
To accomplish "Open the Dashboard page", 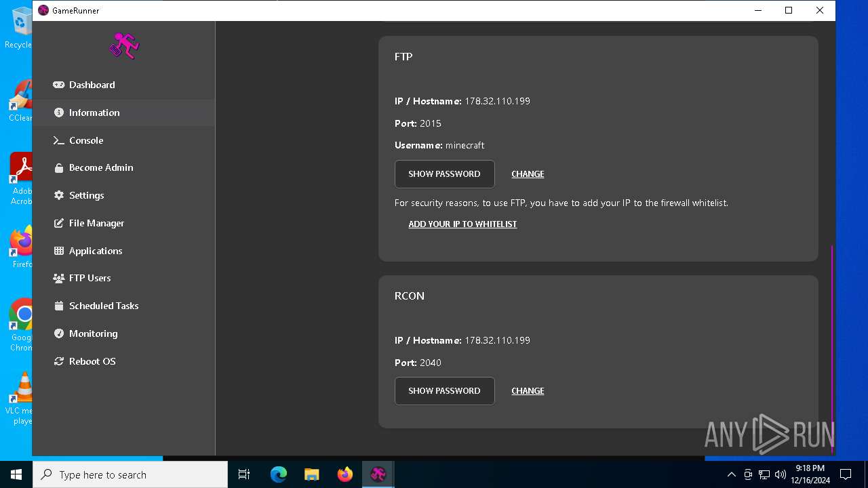I will pyautogui.click(x=123, y=85).
